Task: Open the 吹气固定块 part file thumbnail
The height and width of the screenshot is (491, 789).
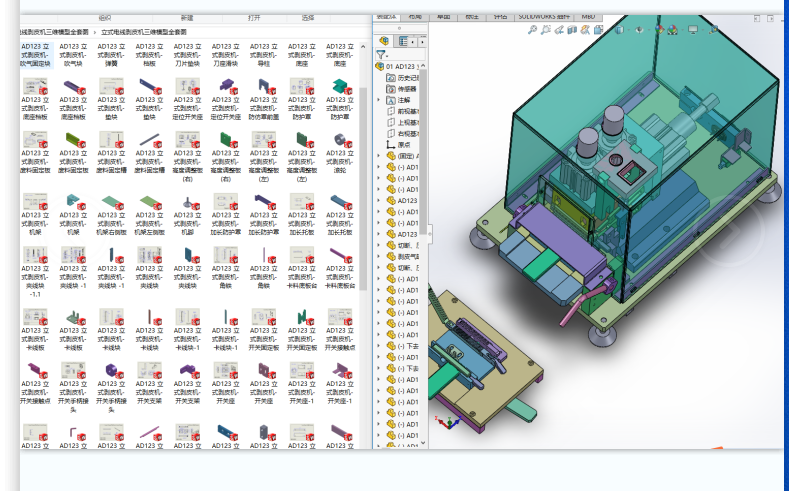Action: point(34,54)
